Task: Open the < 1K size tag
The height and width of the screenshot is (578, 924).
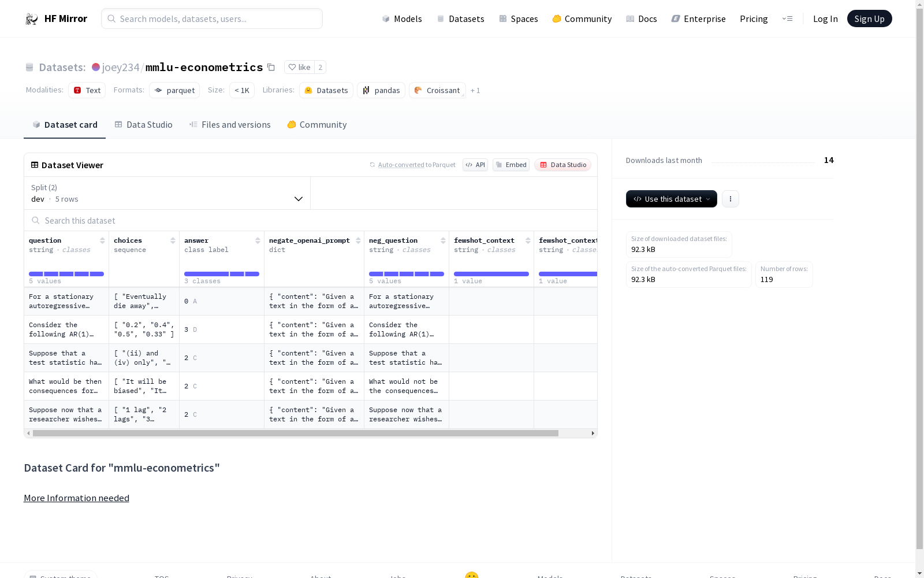Action: [x=242, y=90]
